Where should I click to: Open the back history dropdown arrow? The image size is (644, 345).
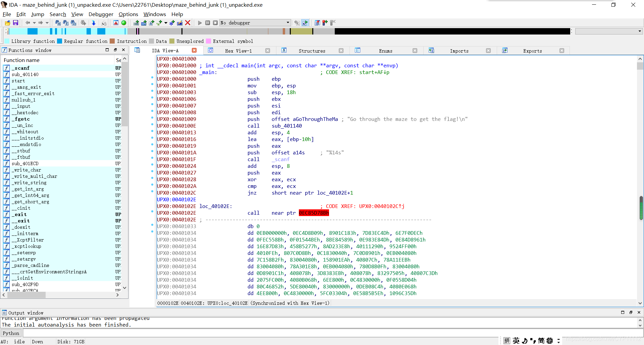pyautogui.click(x=34, y=23)
